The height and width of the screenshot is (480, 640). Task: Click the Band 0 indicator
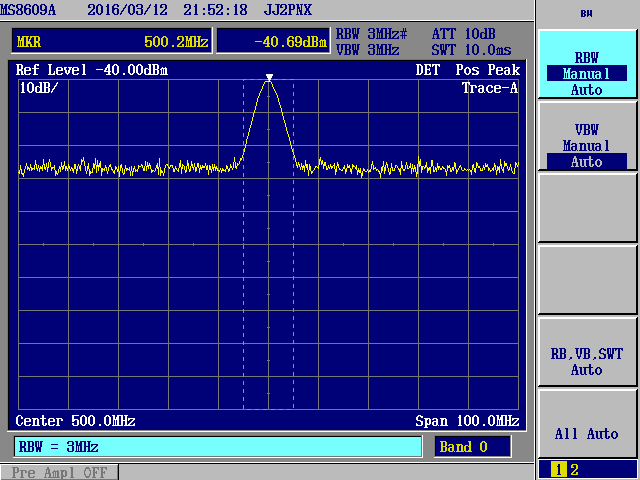coord(472,447)
